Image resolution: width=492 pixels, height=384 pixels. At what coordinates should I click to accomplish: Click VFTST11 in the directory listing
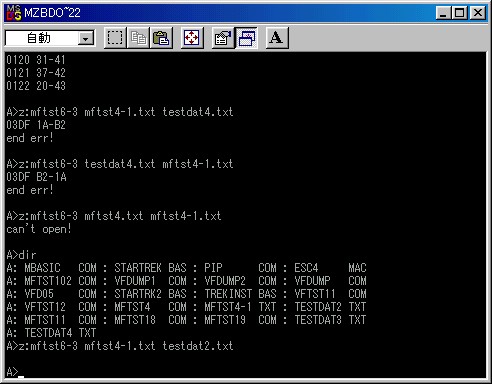315,294
